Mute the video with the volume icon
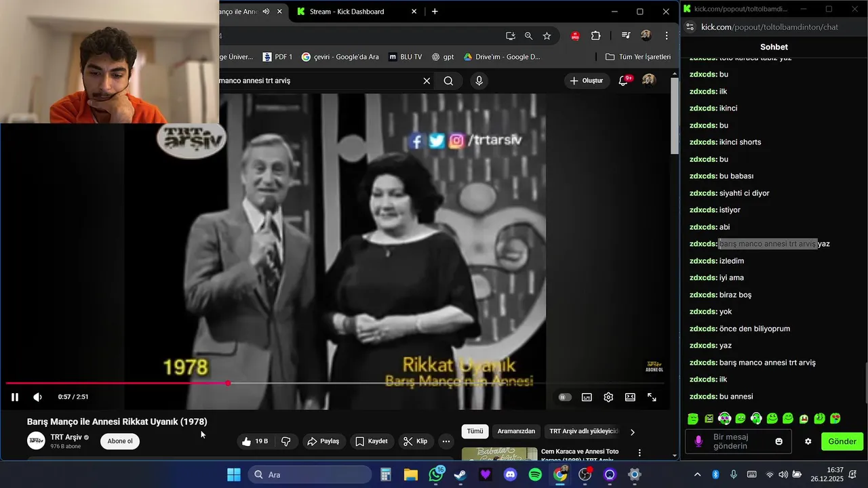 38,397
